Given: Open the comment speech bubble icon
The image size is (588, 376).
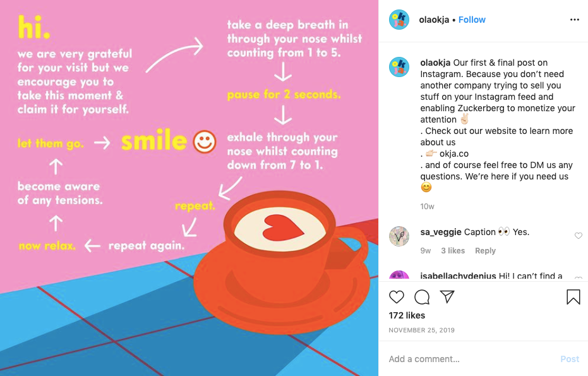Looking at the screenshot, I should pyautogui.click(x=422, y=297).
